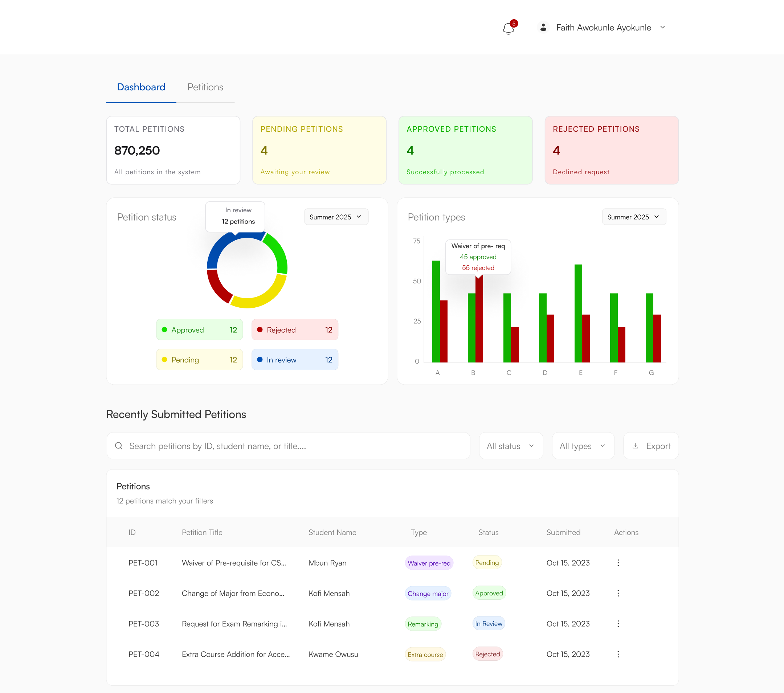This screenshot has width=784, height=693.
Task: Open the actions menu for PET-004 Kwame Owusu
Action: (618, 654)
